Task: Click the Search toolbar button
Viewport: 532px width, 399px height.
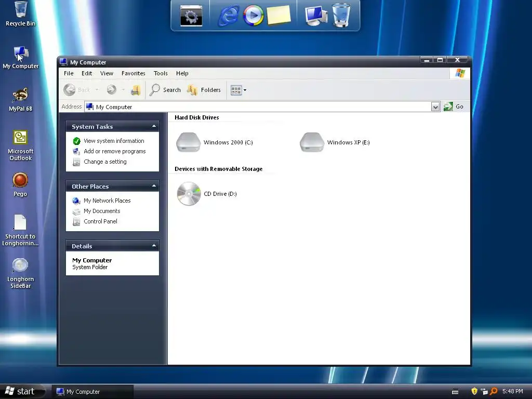Action: coord(166,90)
